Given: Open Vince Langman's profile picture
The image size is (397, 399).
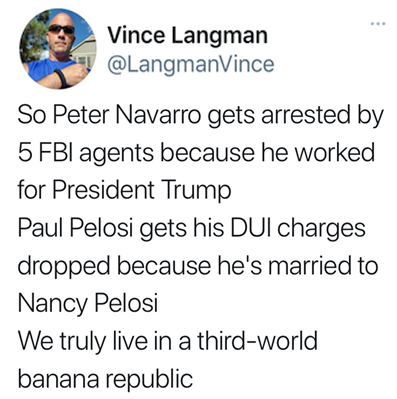Looking at the screenshot, I should [x=58, y=49].
